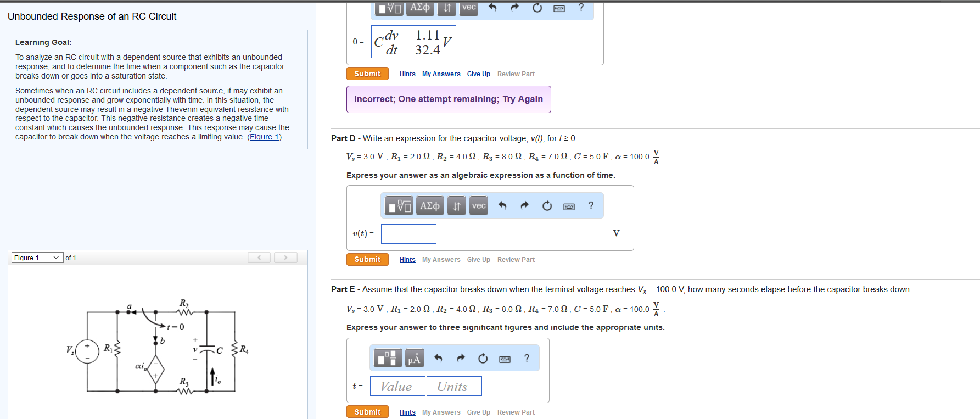Click Give Up link for Part C
Image resolution: width=980 pixels, height=419 pixels.
[479, 74]
